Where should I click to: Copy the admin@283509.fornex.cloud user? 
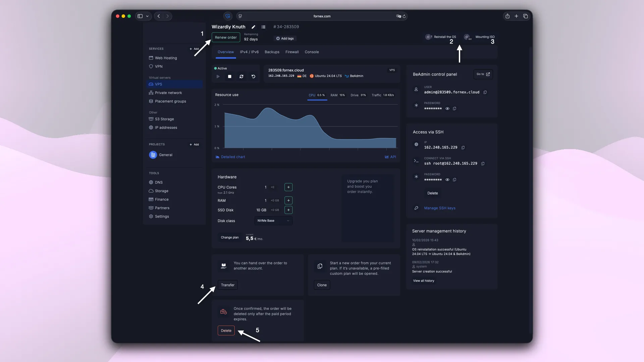click(x=485, y=92)
